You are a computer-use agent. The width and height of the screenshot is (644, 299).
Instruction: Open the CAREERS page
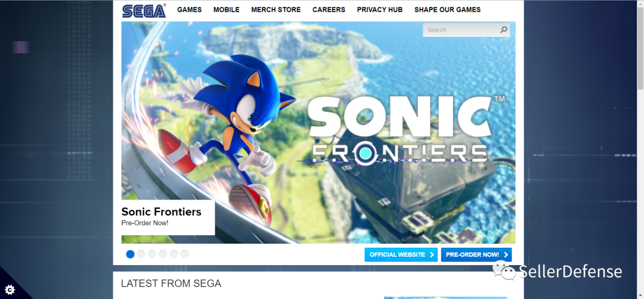[329, 10]
